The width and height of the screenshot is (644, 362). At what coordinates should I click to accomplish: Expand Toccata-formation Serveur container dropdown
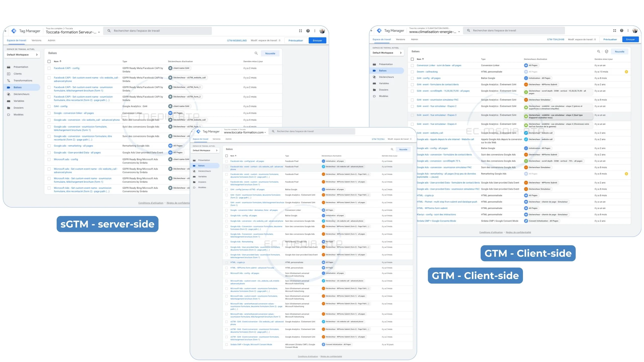click(x=99, y=32)
